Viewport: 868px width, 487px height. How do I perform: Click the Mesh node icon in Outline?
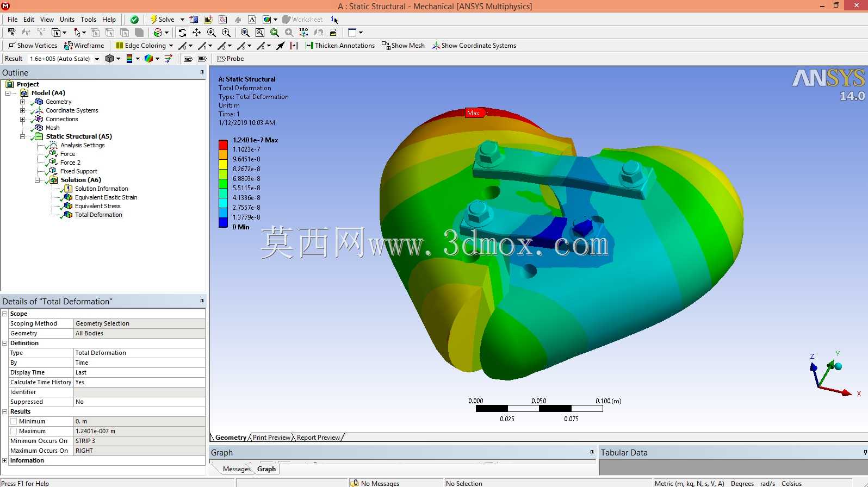[x=39, y=128]
